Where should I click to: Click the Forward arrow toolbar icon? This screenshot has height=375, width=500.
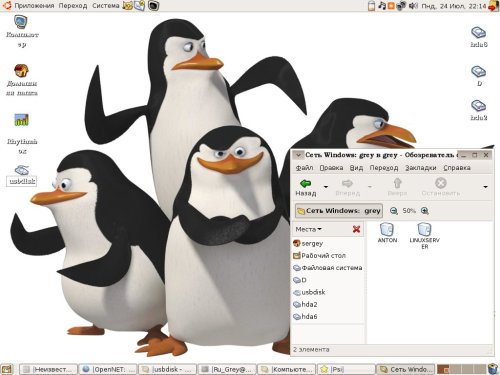(347, 183)
